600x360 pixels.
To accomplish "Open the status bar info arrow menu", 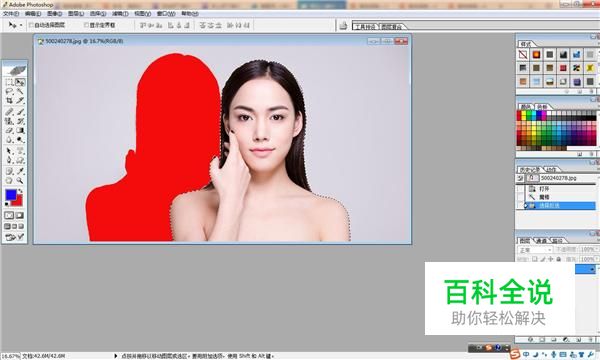I will click(x=116, y=356).
